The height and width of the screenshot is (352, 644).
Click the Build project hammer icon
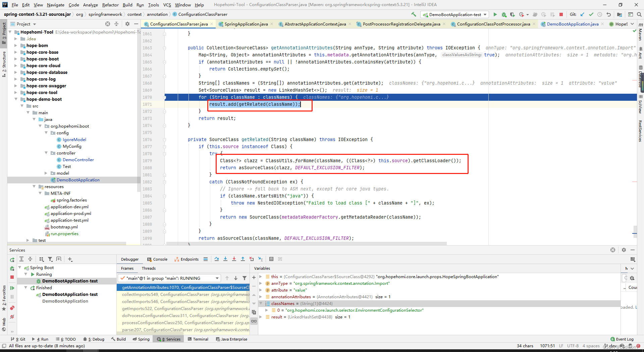point(414,14)
